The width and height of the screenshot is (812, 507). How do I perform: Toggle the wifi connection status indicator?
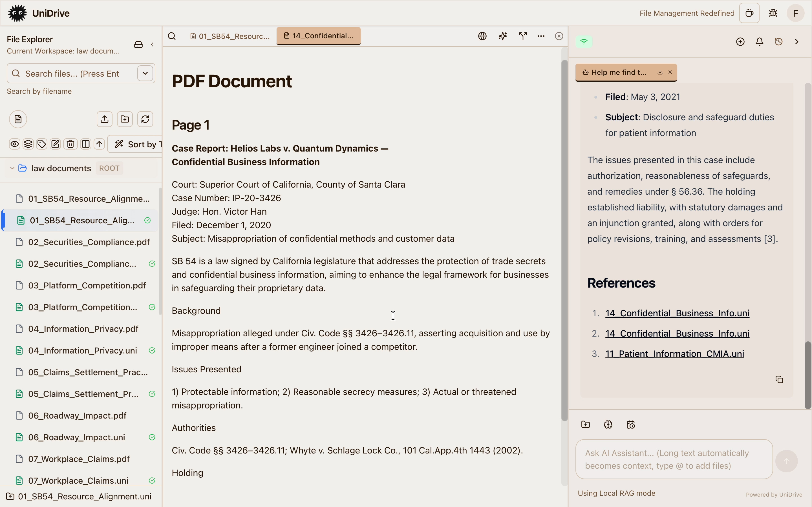[x=584, y=42]
